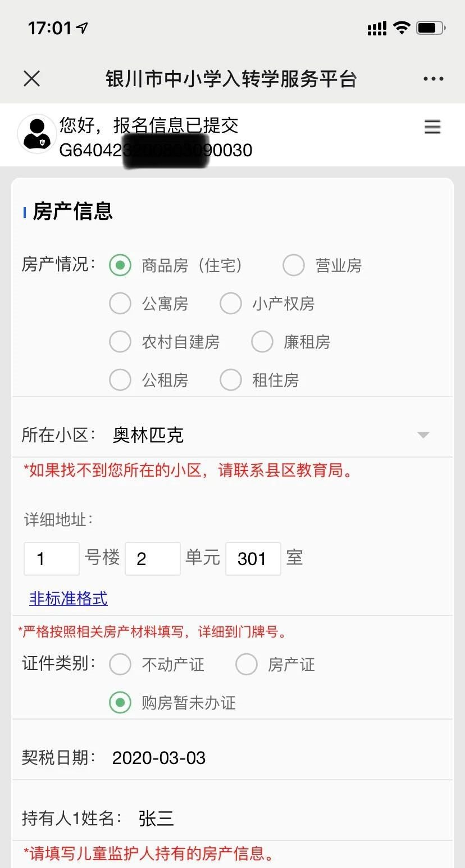Click the 号楼 building number input

click(52, 559)
